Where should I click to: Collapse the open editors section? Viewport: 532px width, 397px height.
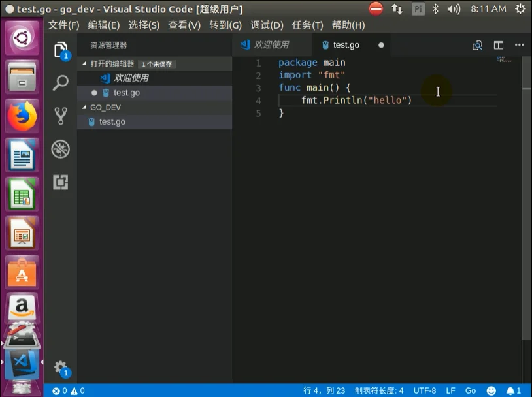tap(84, 64)
